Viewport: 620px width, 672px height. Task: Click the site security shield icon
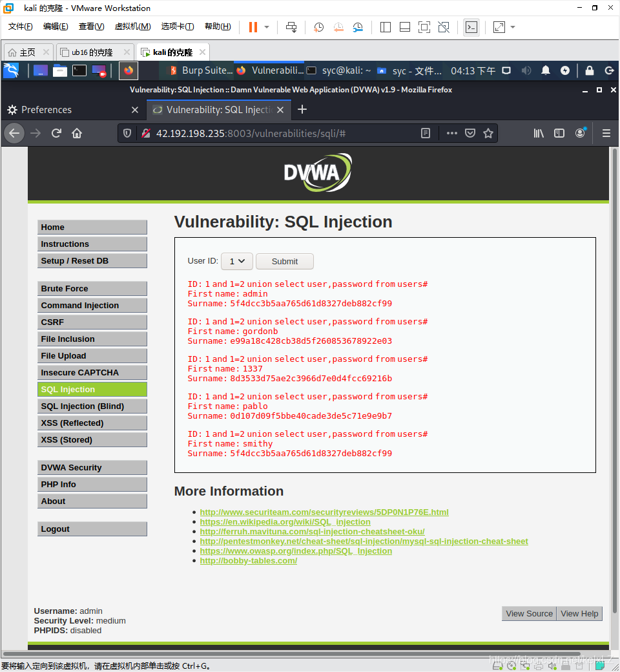127,133
